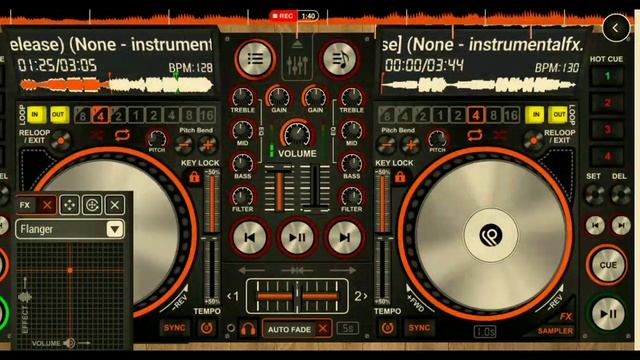Toggle right deck loop repeat icon

[475, 135]
